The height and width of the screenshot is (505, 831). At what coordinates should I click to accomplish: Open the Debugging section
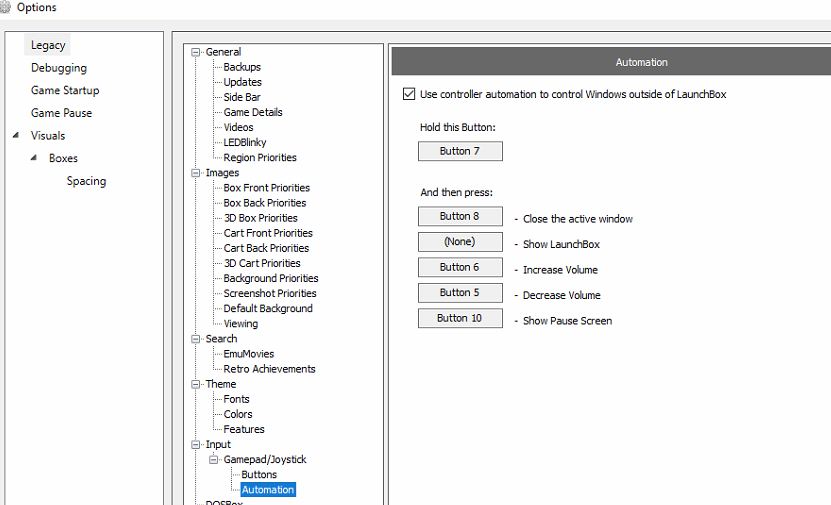pyautogui.click(x=59, y=68)
